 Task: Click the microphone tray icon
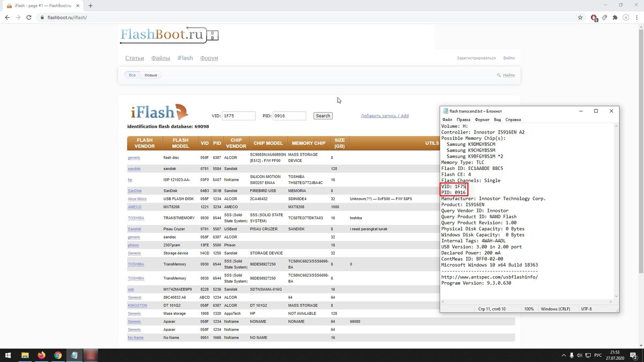click(x=572, y=355)
